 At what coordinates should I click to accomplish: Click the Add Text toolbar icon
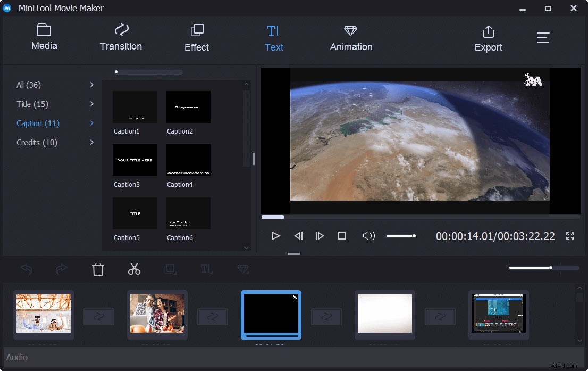(x=206, y=269)
